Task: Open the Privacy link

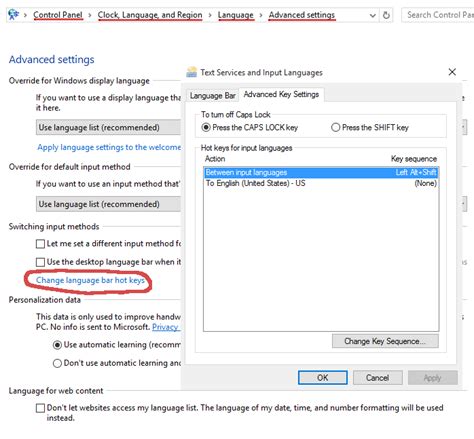Action: click(166, 327)
